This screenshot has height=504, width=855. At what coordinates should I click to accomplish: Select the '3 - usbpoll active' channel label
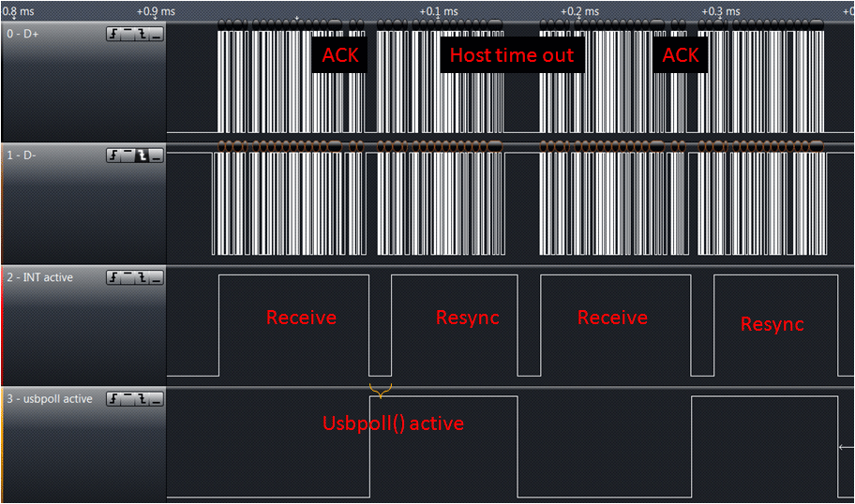point(50,399)
